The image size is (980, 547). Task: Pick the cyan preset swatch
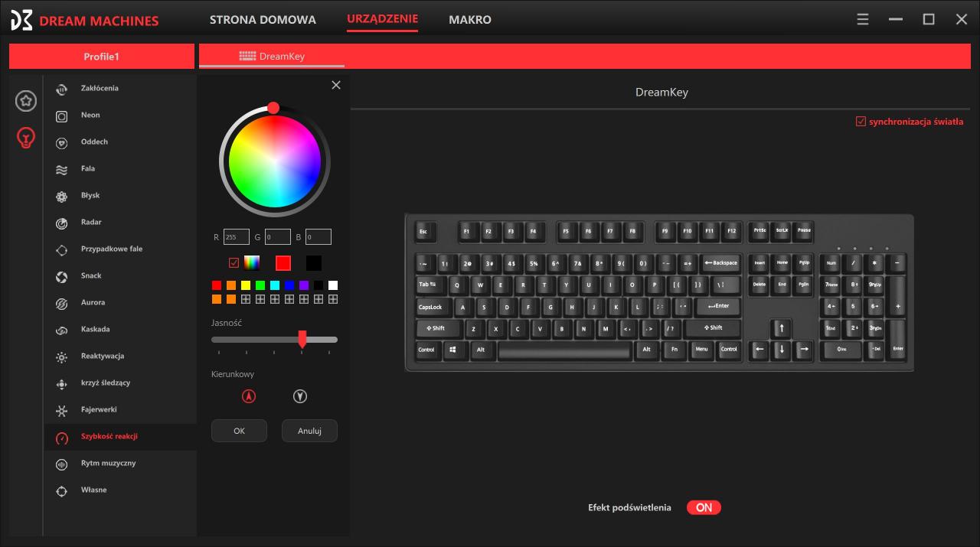[x=275, y=285]
